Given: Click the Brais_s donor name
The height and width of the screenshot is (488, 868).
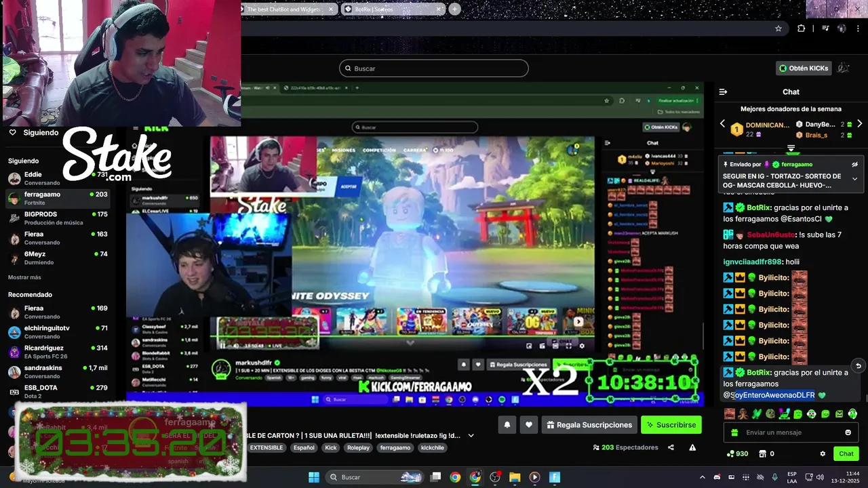Looking at the screenshot, I should (x=816, y=135).
